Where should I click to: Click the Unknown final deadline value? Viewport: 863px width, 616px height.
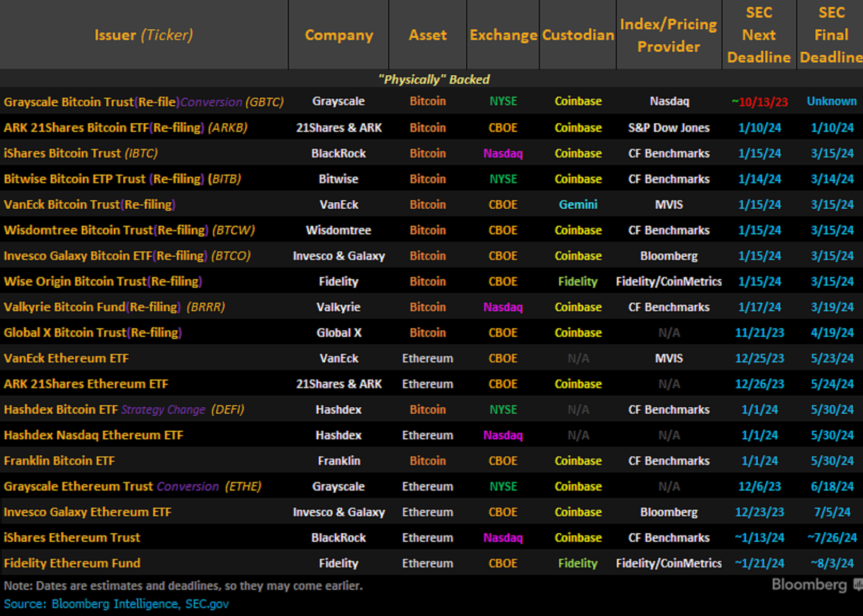831,101
